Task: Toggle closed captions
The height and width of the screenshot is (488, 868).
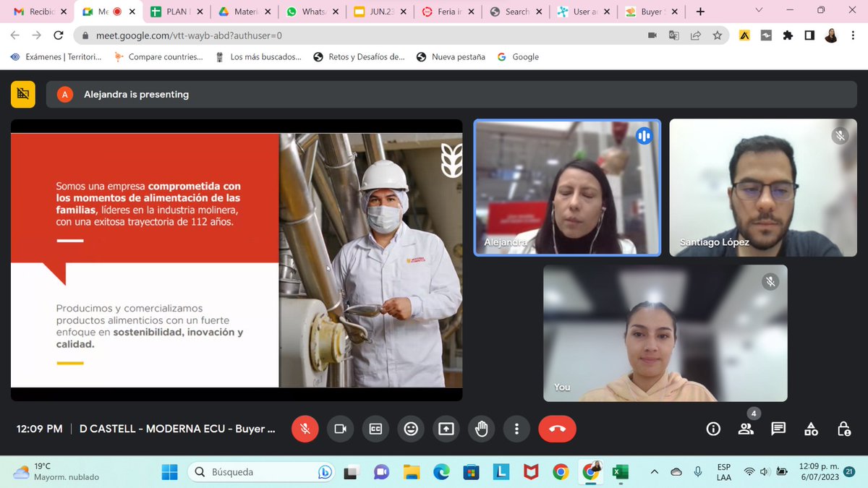Action: tap(375, 429)
